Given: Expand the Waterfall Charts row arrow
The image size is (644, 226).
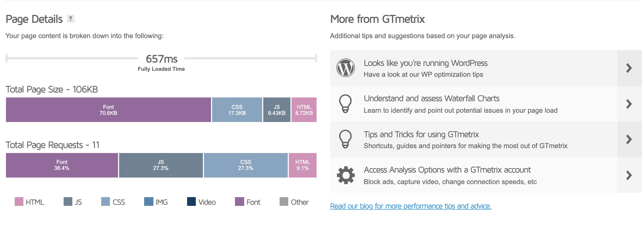Looking at the screenshot, I should click(x=629, y=104).
